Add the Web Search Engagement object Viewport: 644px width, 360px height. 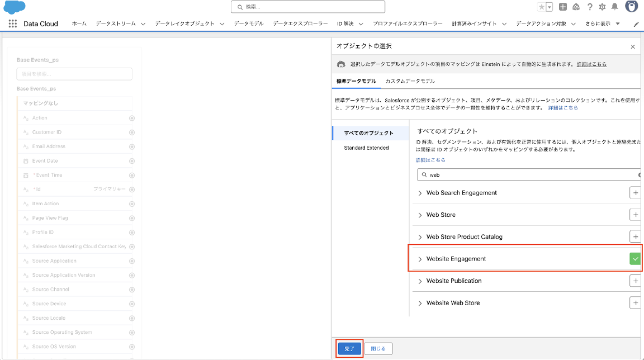tap(635, 193)
